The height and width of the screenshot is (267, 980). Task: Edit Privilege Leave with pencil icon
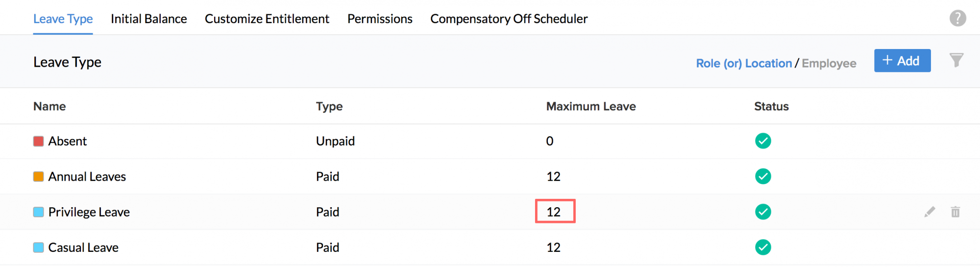pyautogui.click(x=930, y=212)
